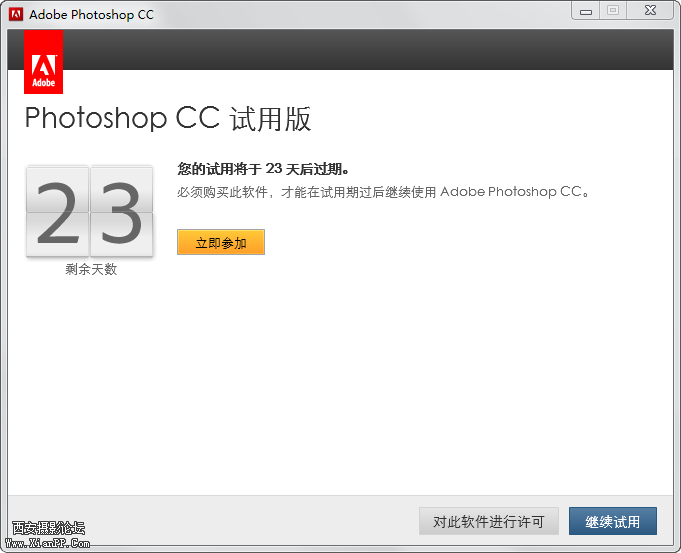Viewport: 681px width, 553px height.
Task: Click text 您的试用将于 23 天后过期
Action: click(263, 169)
